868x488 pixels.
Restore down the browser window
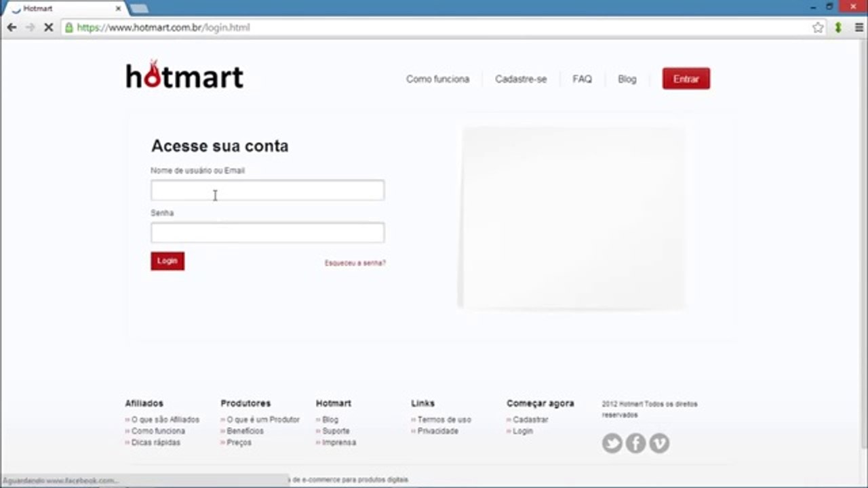(x=829, y=7)
